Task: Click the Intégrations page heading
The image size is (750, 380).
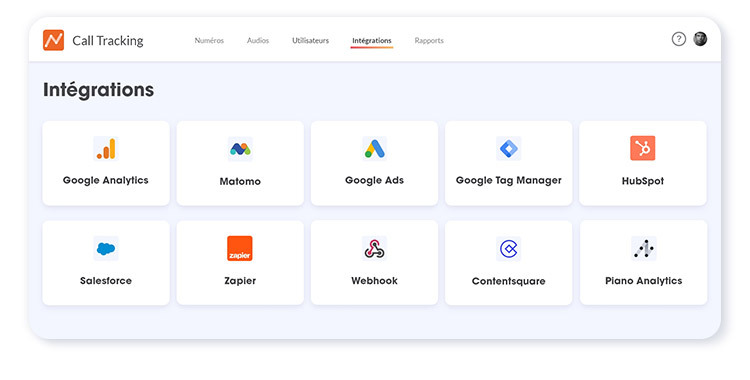Action: 99,90
